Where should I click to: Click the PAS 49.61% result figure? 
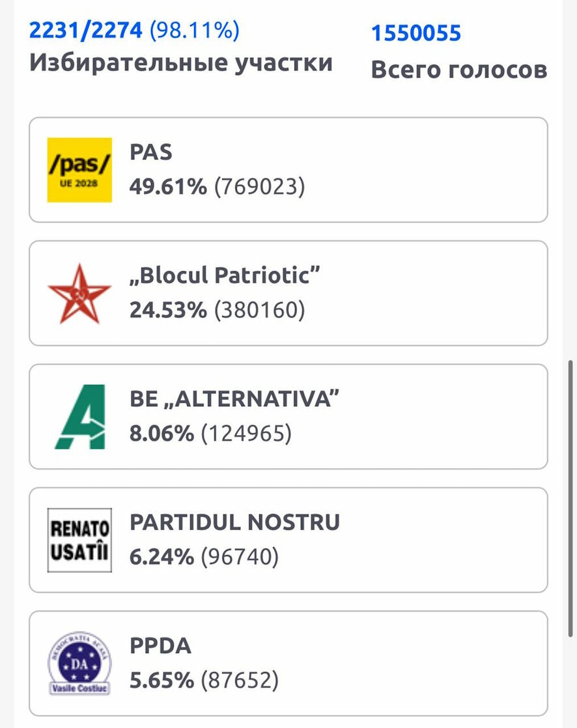click(x=218, y=187)
